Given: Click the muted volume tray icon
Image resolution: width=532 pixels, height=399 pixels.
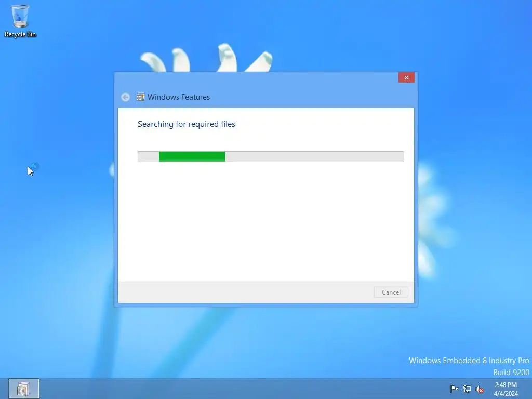Looking at the screenshot, I should coord(480,389).
